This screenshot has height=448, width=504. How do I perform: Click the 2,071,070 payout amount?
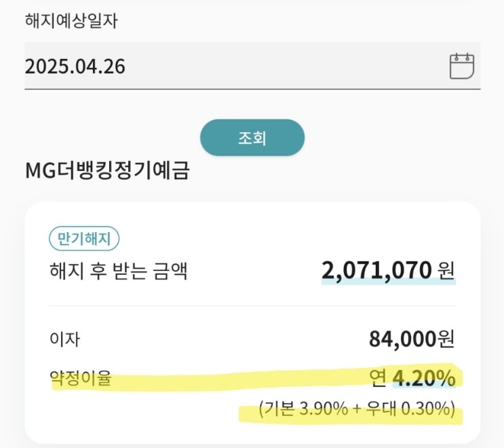point(376,271)
